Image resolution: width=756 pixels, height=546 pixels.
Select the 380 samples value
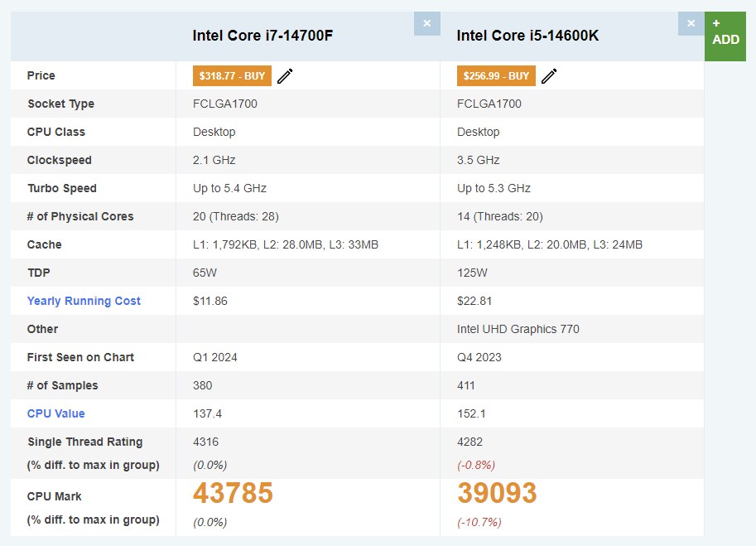(203, 385)
